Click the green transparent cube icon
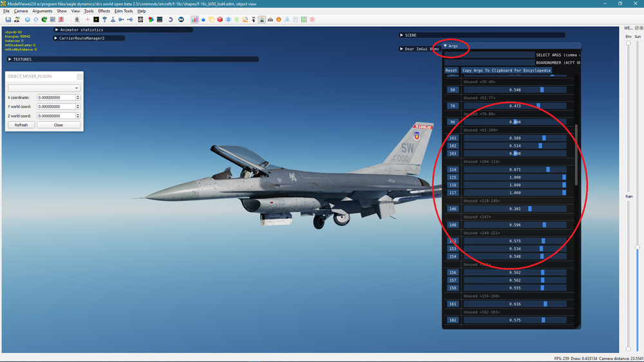 236,19
